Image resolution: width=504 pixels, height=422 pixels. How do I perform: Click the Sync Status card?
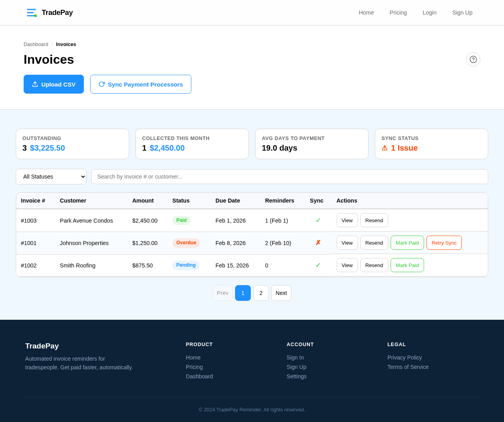[432, 144]
